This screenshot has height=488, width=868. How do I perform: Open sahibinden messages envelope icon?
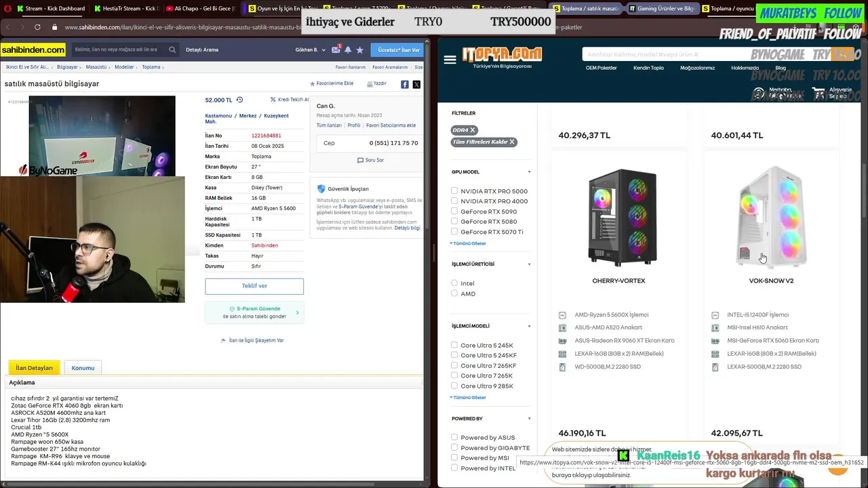coord(336,49)
